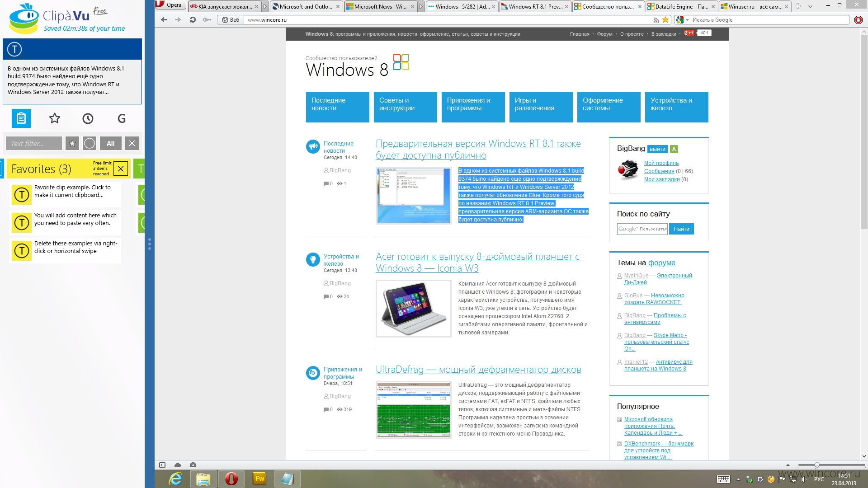The width and height of the screenshot is (868, 488).
Task: Expand the tab group arrow after KIA tab
Action: [265, 6]
